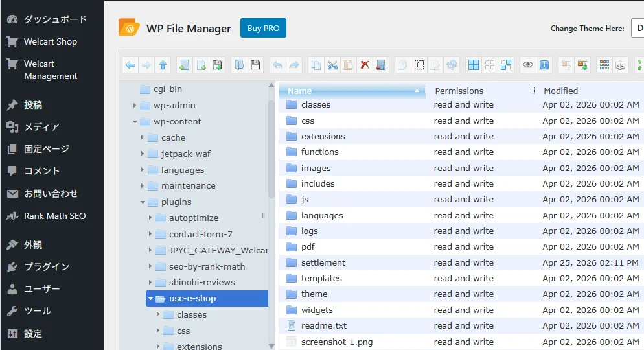Collapse the usc-e-shop folder arrow
This screenshot has height=350, width=644.
pyautogui.click(x=151, y=299)
